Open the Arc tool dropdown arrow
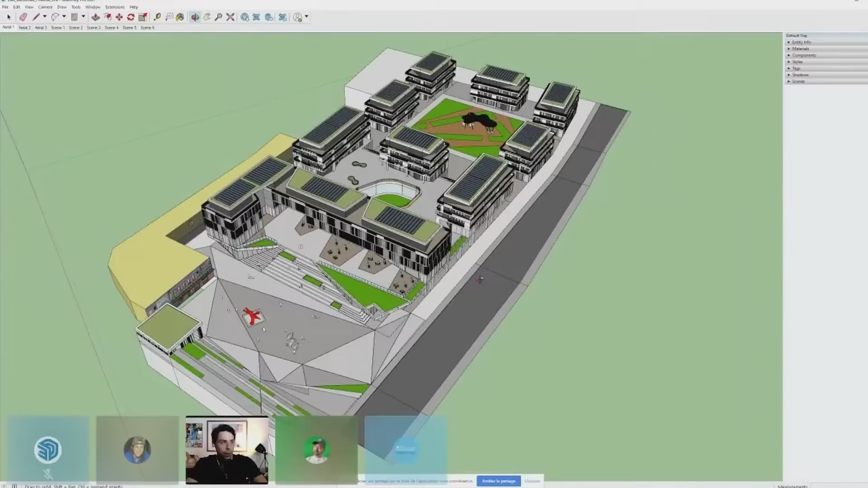 [64, 17]
